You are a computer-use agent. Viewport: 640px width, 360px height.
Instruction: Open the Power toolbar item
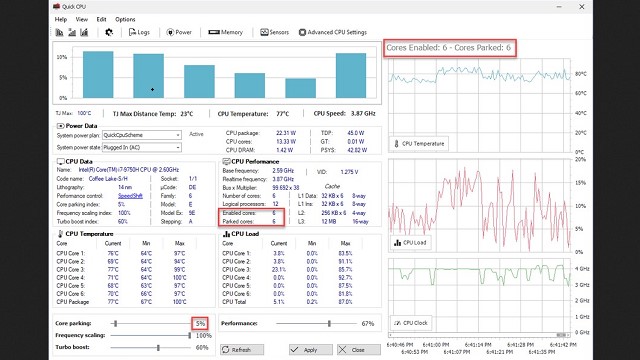click(x=179, y=32)
